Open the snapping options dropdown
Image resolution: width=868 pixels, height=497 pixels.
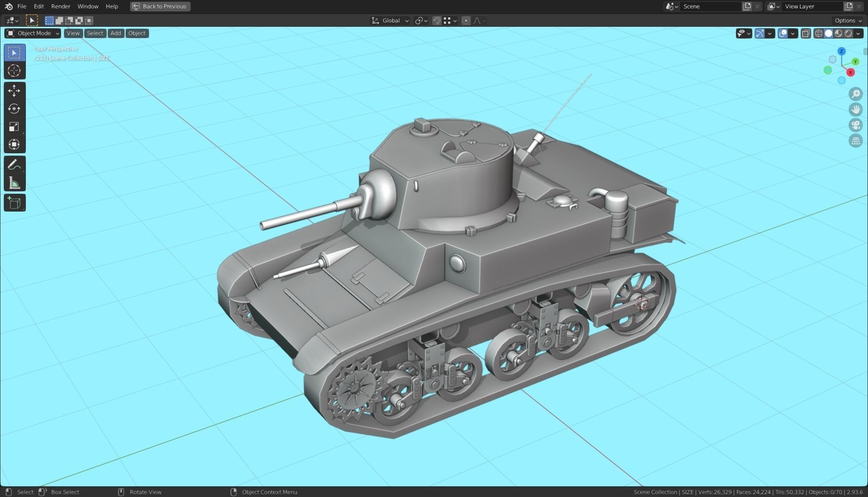[450, 21]
